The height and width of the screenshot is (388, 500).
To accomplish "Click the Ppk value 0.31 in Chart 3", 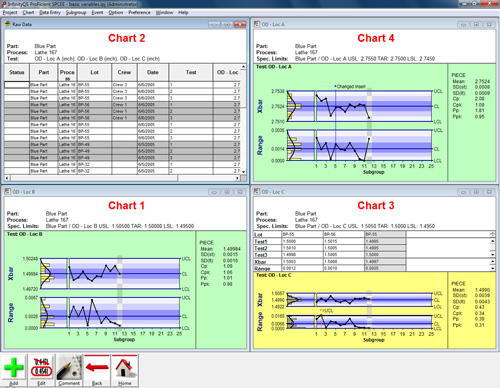I will 479,325.
